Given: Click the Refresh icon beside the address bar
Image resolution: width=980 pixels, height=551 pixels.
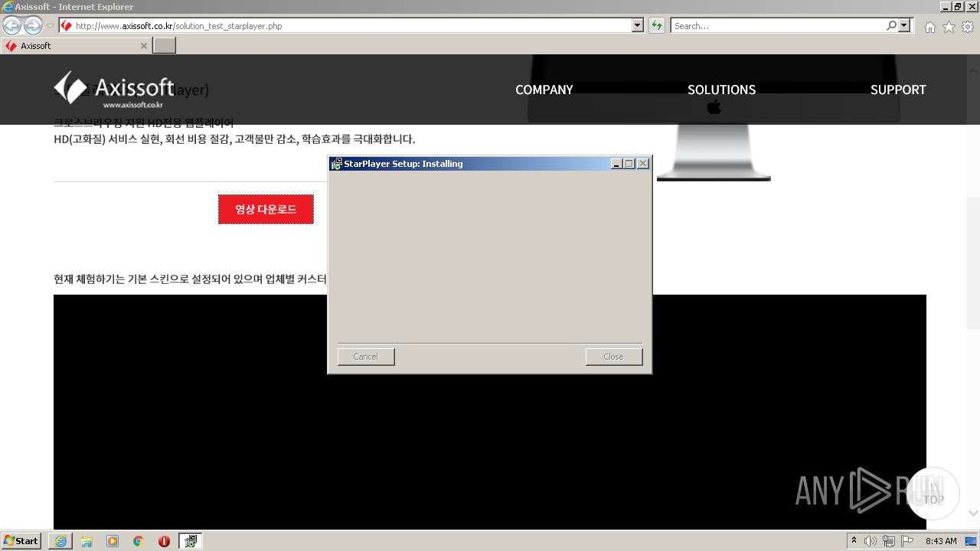Looking at the screenshot, I should tap(656, 25).
